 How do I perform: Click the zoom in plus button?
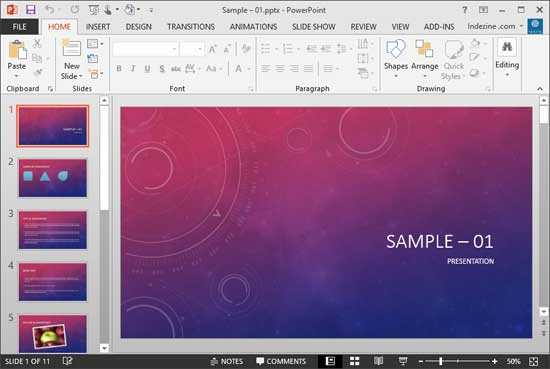(x=494, y=361)
